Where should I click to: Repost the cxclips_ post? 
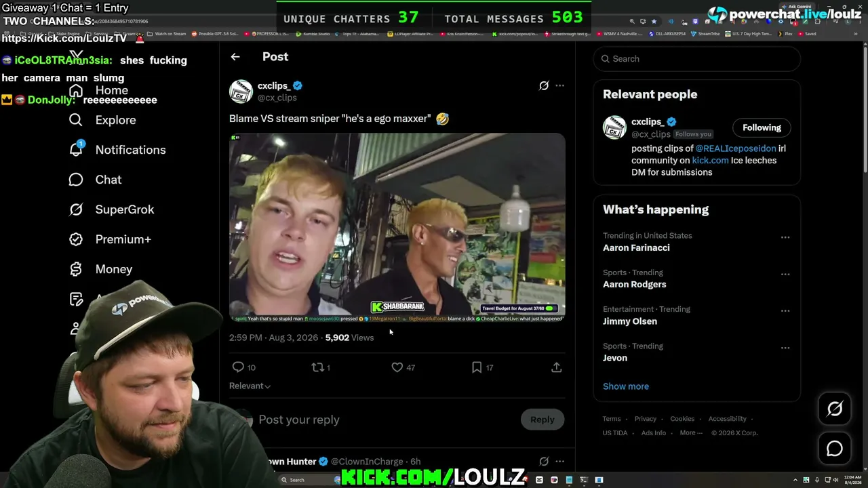[317, 367]
